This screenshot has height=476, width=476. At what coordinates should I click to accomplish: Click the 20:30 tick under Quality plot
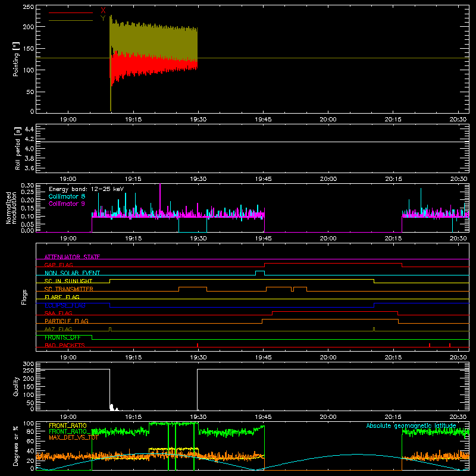point(458,417)
